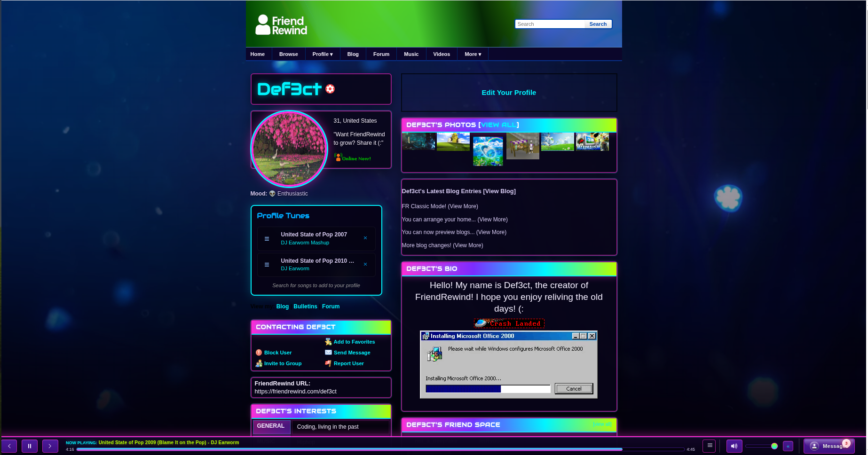Screen dimensions: 868x455
Task: View my Forum link
Action: pyautogui.click(x=331, y=306)
